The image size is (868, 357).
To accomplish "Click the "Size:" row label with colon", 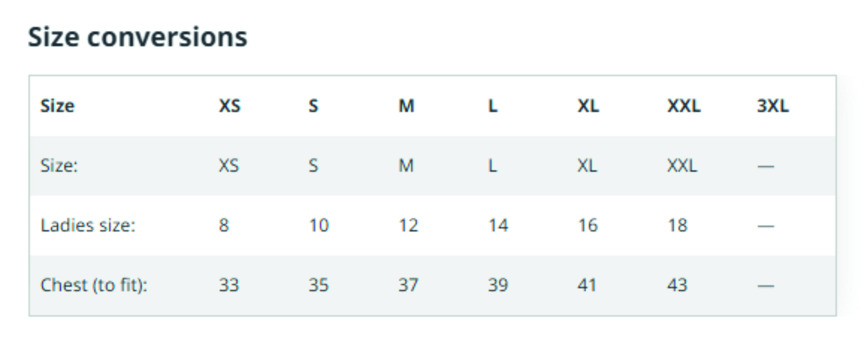I will (59, 166).
